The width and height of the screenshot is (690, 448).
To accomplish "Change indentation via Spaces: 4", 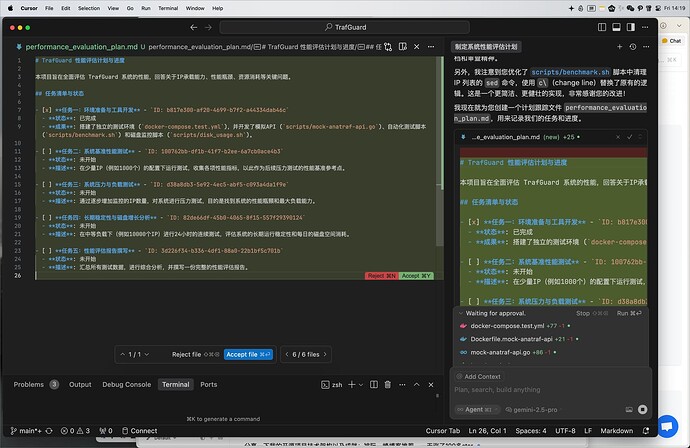I will tap(531, 431).
